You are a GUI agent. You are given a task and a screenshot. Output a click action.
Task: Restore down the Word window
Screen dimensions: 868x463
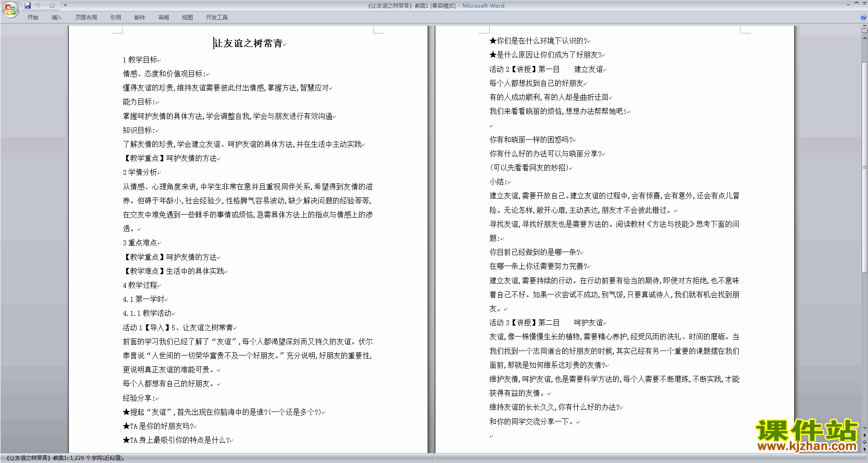tap(856, 4)
